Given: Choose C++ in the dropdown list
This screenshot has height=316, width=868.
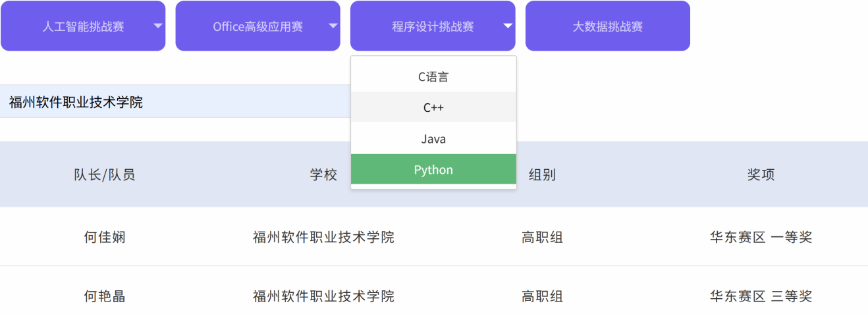Looking at the screenshot, I should click(x=433, y=107).
